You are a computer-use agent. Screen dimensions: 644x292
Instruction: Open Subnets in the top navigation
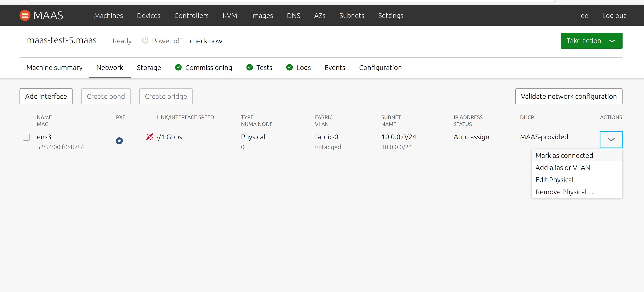(x=352, y=16)
